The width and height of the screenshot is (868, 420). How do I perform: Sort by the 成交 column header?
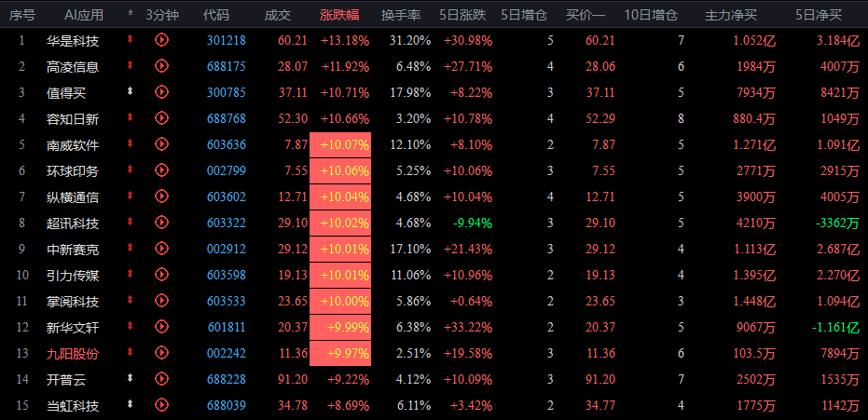click(277, 15)
